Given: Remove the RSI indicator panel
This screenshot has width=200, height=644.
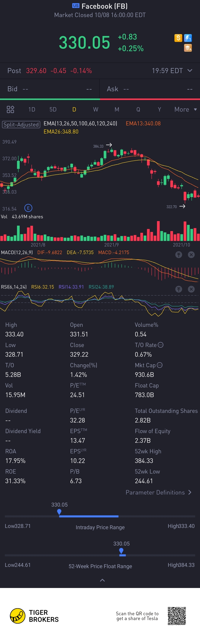Looking at the screenshot, I should [191, 289].
